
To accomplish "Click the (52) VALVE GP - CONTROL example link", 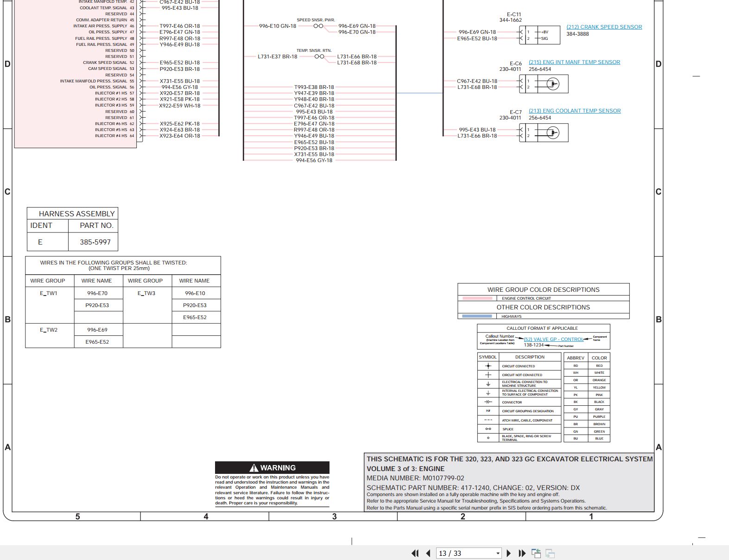I will [553, 339].
